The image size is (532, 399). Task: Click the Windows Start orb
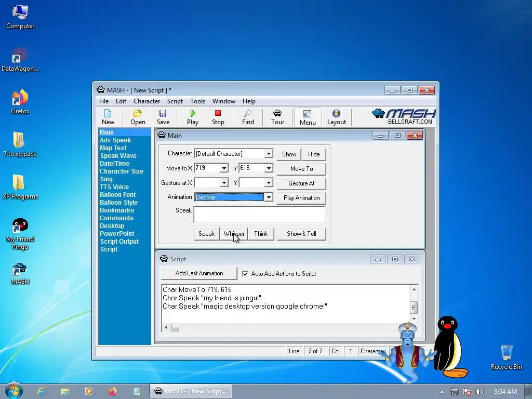[x=14, y=391]
